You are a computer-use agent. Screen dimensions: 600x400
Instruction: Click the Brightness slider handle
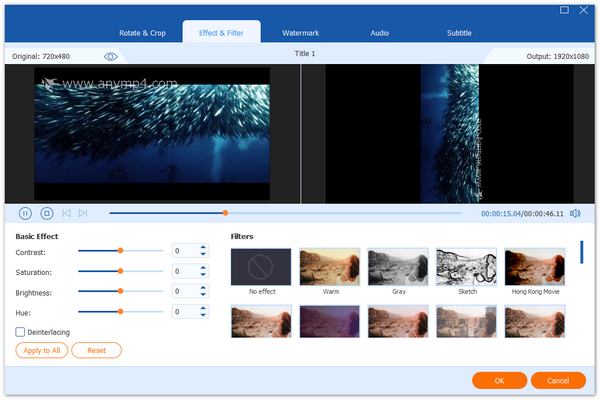tap(120, 291)
